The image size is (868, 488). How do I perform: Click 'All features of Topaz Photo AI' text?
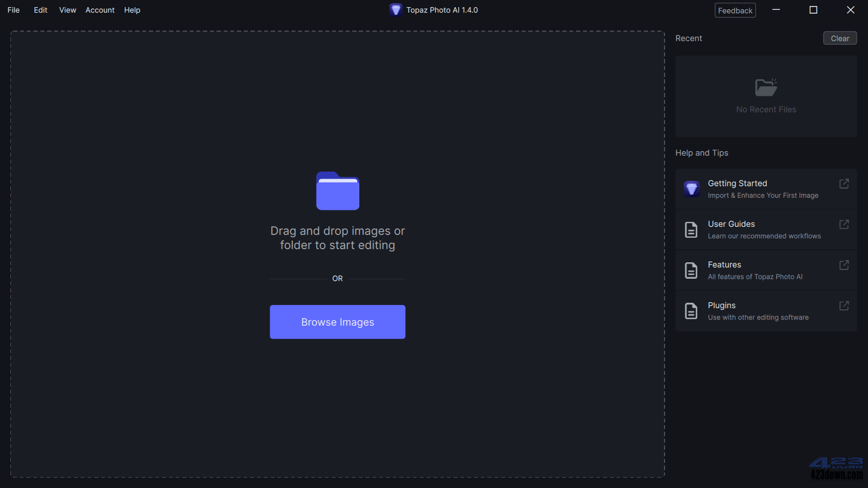point(755,277)
